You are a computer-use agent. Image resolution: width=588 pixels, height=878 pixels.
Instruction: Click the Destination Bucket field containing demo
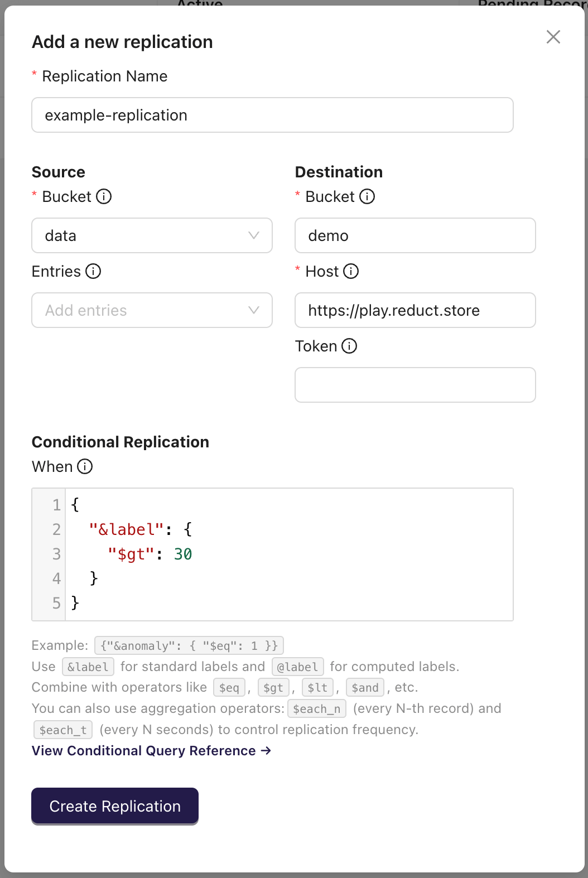[415, 235]
